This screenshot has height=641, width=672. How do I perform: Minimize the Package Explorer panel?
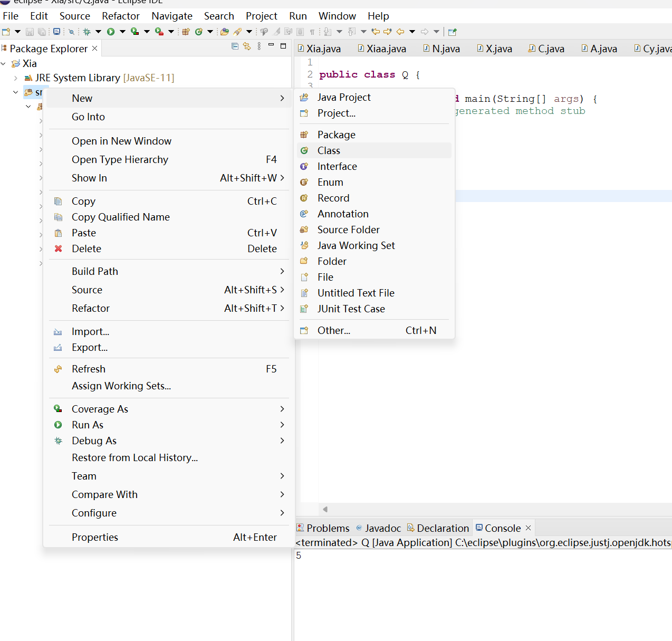[x=271, y=46]
